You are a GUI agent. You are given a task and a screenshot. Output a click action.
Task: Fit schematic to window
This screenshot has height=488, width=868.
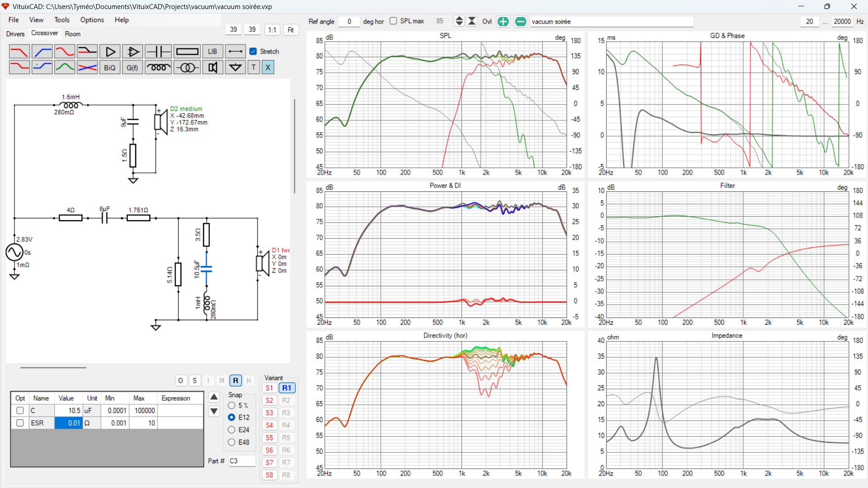(x=291, y=30)
